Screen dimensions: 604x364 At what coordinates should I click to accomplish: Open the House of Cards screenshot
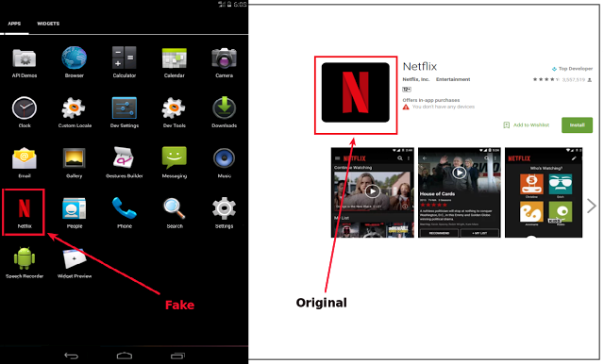coord(460,192)
